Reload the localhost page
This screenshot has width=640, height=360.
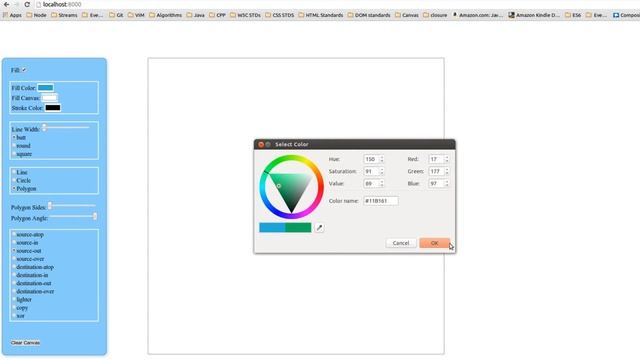[27, 4]
